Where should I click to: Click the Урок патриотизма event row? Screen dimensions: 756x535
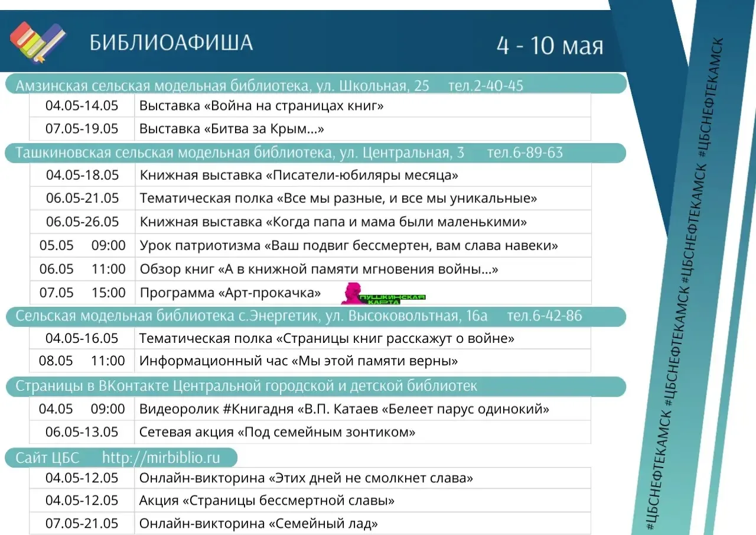tap(310, 245)
